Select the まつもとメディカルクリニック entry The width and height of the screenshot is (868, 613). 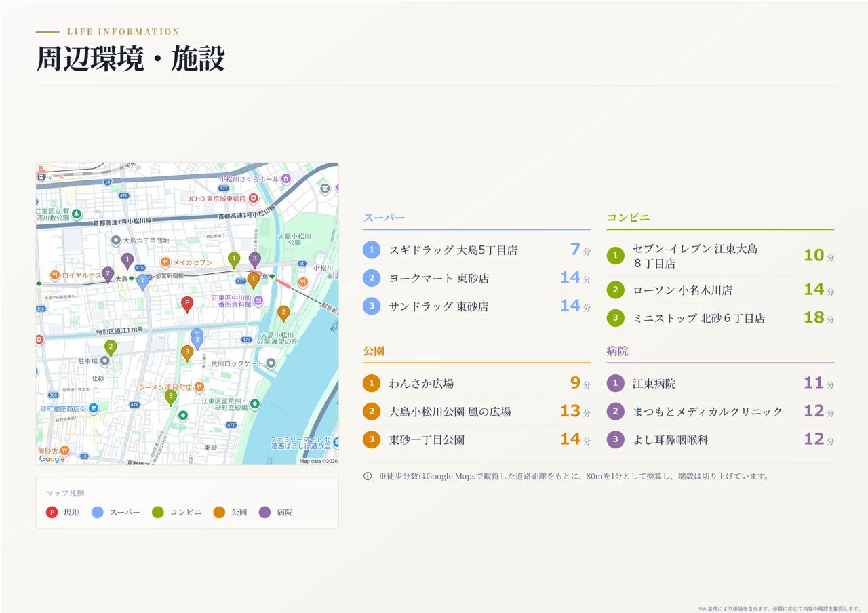[720, 411]
